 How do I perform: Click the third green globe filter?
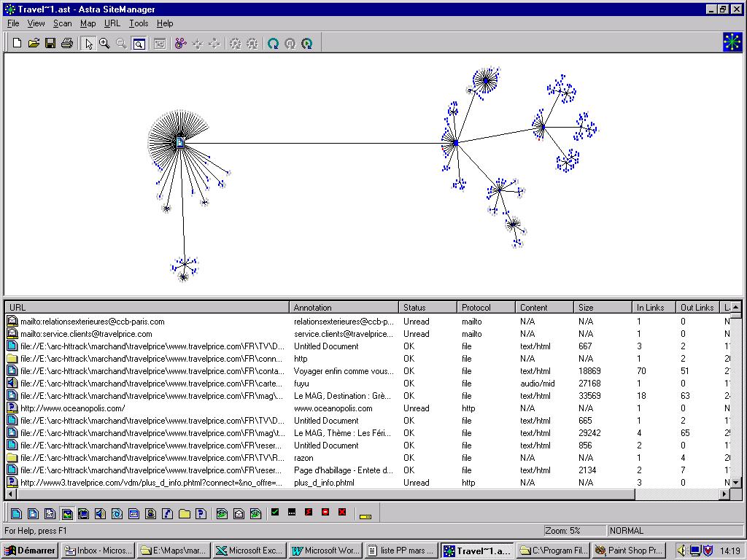pos(256,513)
